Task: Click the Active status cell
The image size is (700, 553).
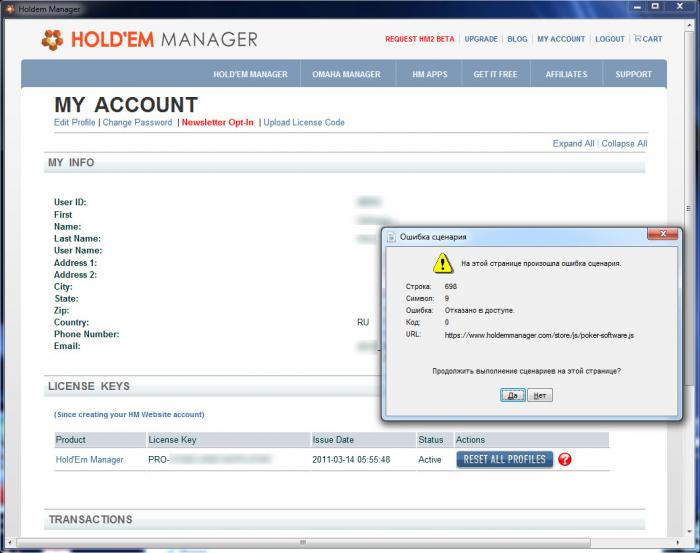Action: tap(429, 459)
